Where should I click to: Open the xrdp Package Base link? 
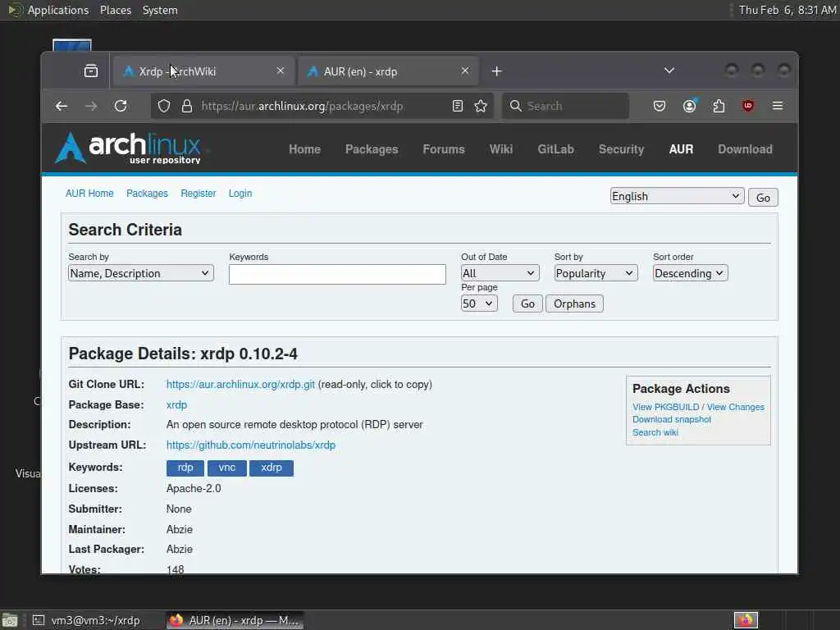coord(177,405)
